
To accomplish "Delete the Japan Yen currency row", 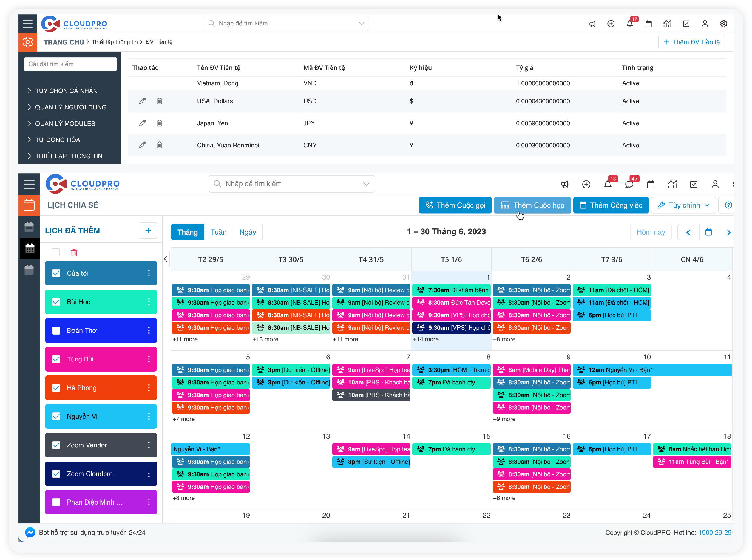I will click(159, 123).
